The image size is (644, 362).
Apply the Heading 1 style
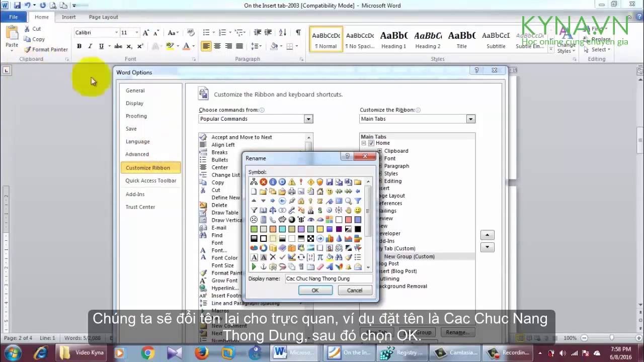393,39
